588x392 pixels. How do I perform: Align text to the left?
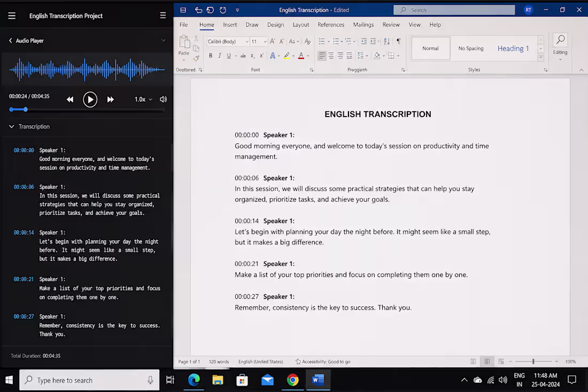[322, 56]
